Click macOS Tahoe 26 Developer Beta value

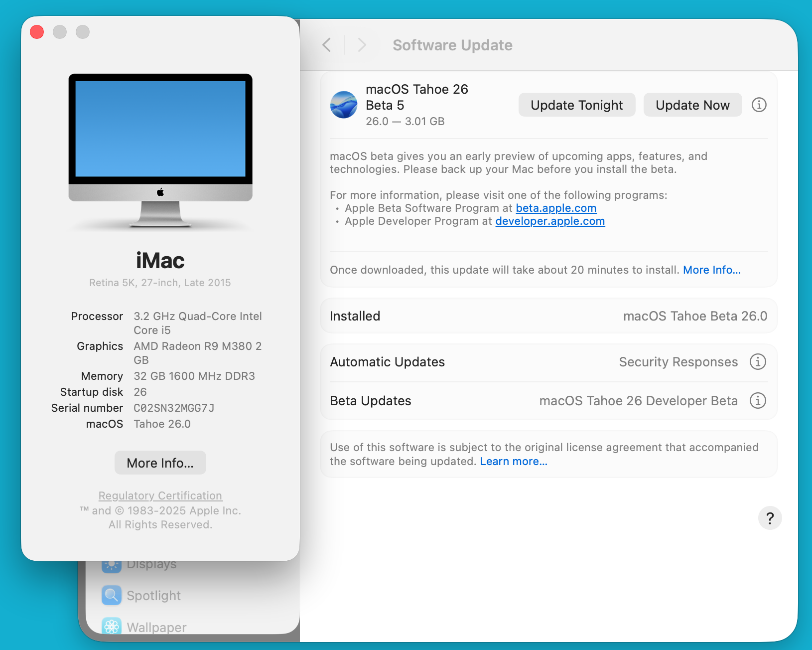[x=639, y=401]
